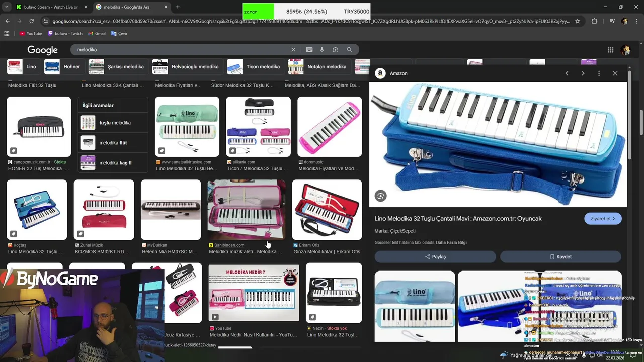Open Erkam Ofis Ginza Melodikalar thumbnail

[327, 210]
